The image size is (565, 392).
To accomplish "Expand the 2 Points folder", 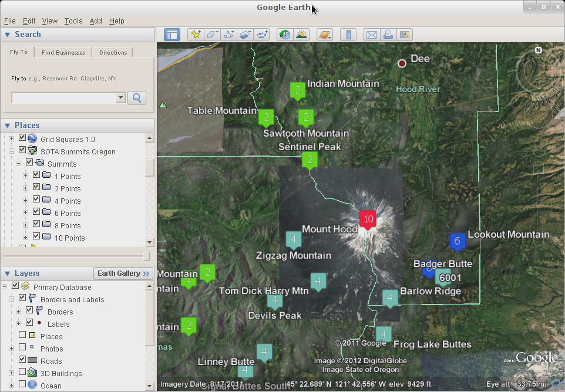I will (25, 188).
